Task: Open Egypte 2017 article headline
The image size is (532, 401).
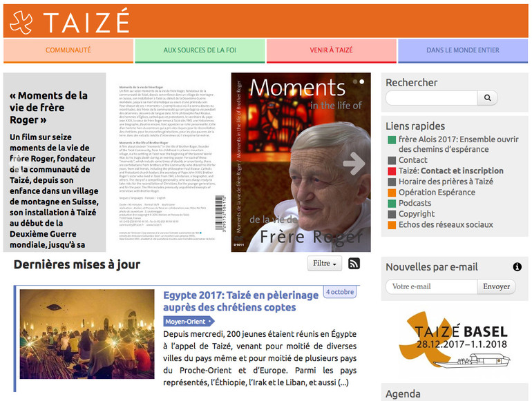Action: 240,301
